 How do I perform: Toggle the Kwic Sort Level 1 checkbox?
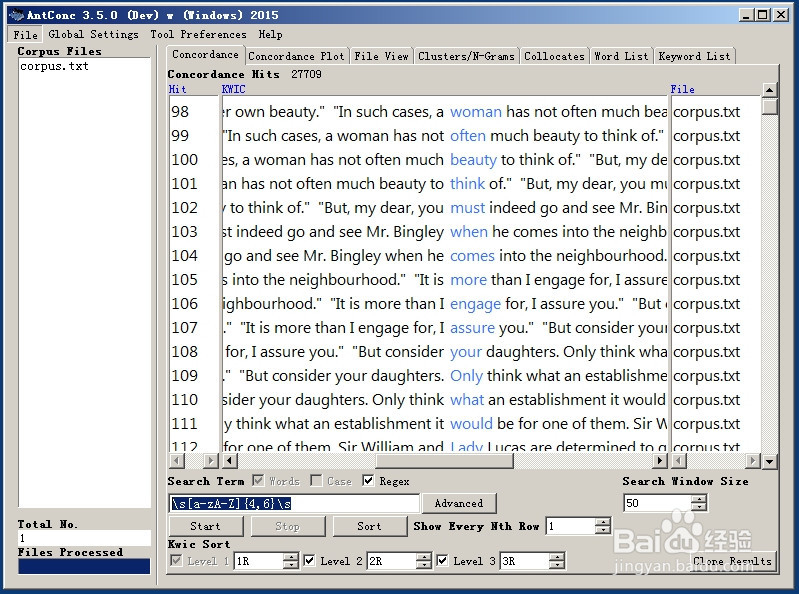(176, 560)
